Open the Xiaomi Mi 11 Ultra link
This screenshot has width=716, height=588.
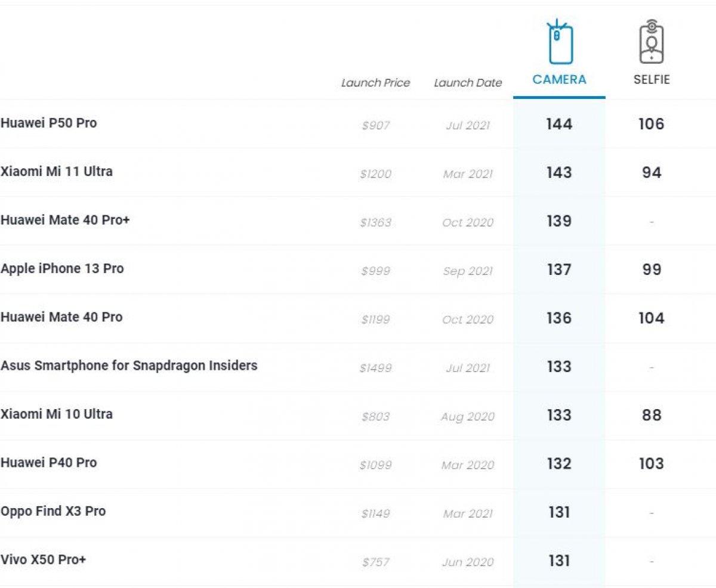click(57, 171)
